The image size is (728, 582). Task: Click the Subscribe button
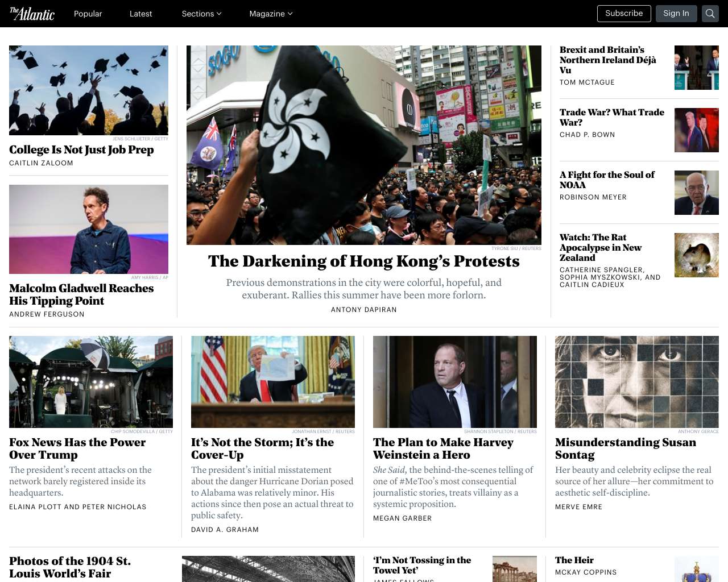[624, 14]
